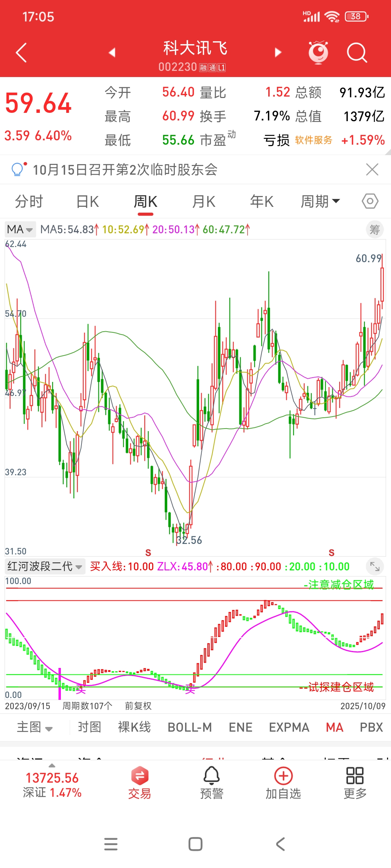
Task: Tap the Android back navigation button
Action: (x=280, y=844)
